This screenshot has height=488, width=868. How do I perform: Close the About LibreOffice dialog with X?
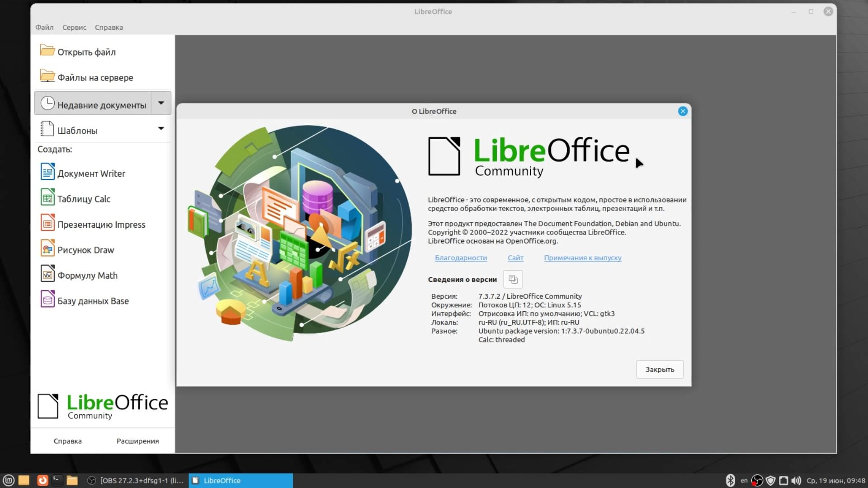[x=683, y=111]
